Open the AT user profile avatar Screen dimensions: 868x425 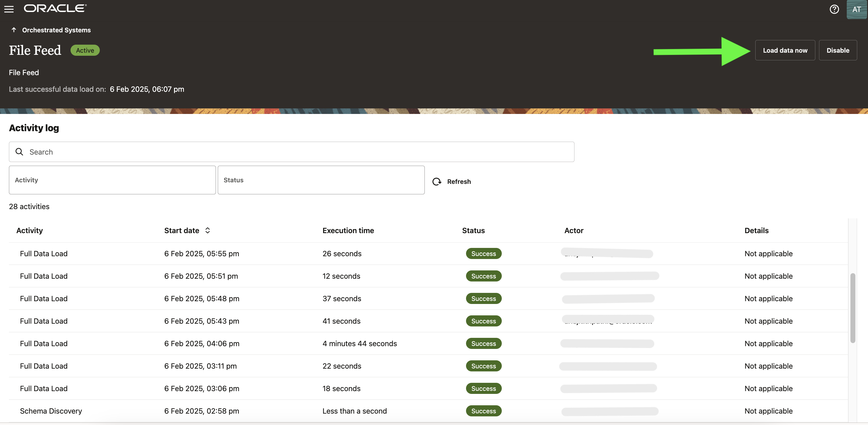tap(856, 10)
